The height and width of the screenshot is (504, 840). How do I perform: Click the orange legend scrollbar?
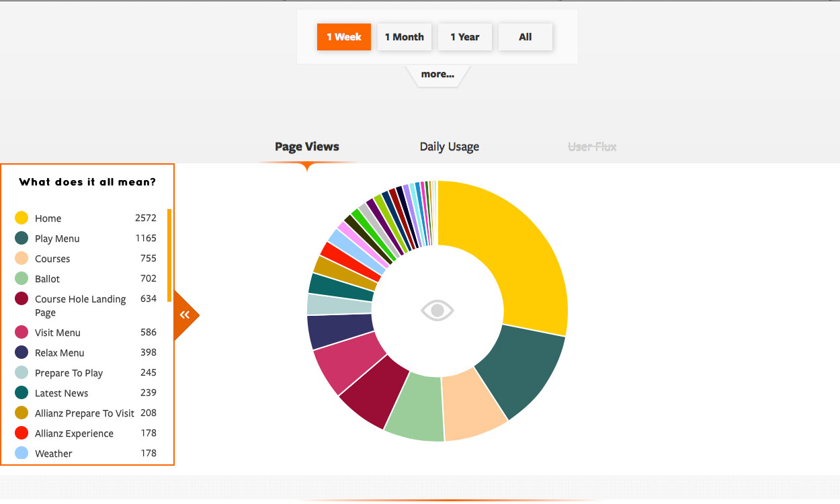click(169, 255)
